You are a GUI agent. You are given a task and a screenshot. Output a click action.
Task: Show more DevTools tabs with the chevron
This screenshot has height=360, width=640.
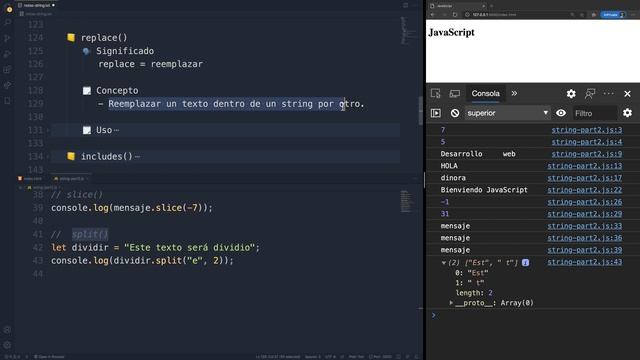click(x=514, y=93)
